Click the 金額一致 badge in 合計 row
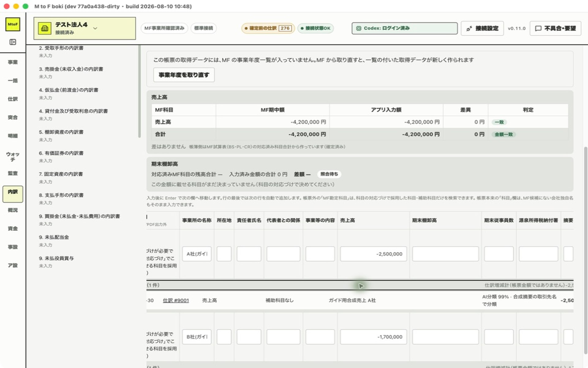 504,134
